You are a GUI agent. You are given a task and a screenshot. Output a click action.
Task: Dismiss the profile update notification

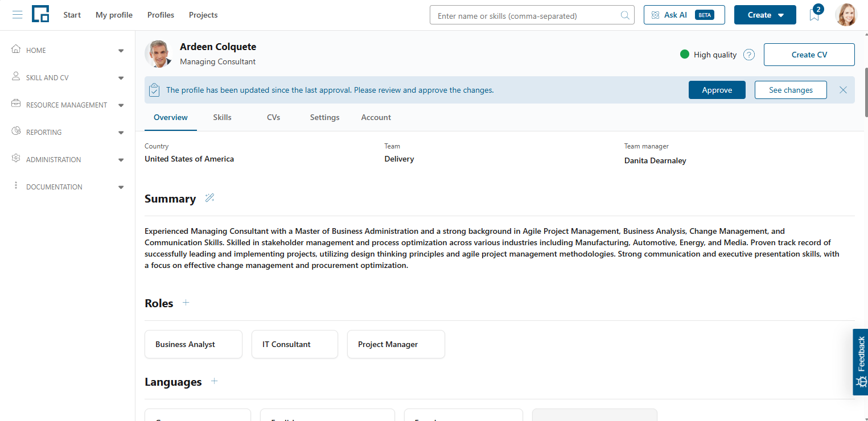tap(843, 90)
